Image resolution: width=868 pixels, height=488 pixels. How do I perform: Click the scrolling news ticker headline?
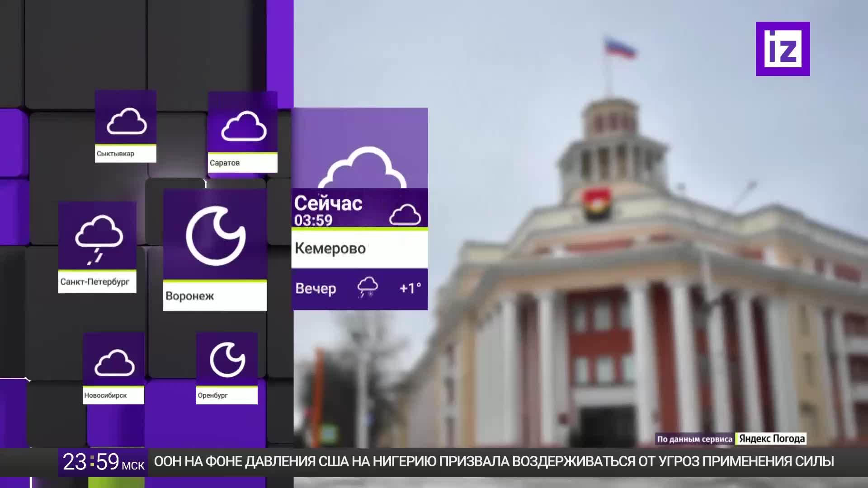point(494,462)
